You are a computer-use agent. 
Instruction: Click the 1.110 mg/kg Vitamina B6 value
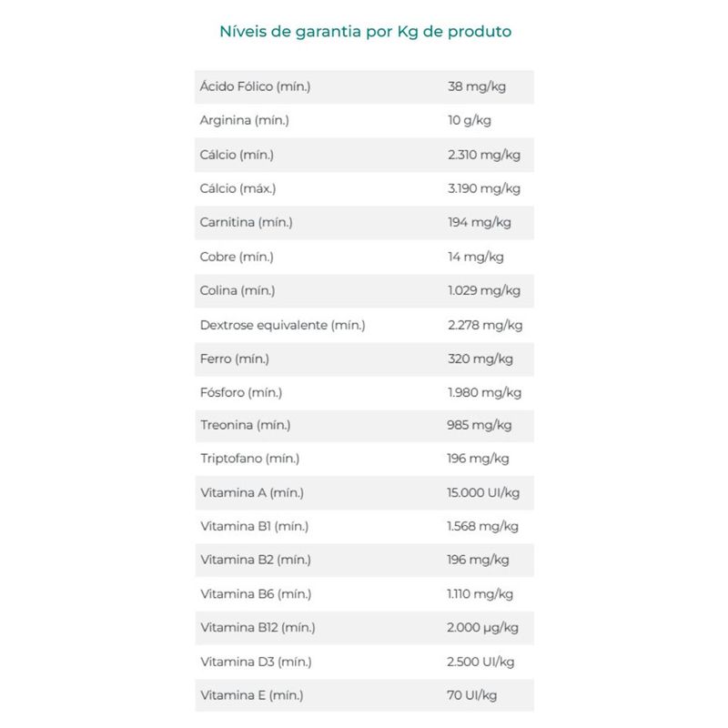point(480,594)
